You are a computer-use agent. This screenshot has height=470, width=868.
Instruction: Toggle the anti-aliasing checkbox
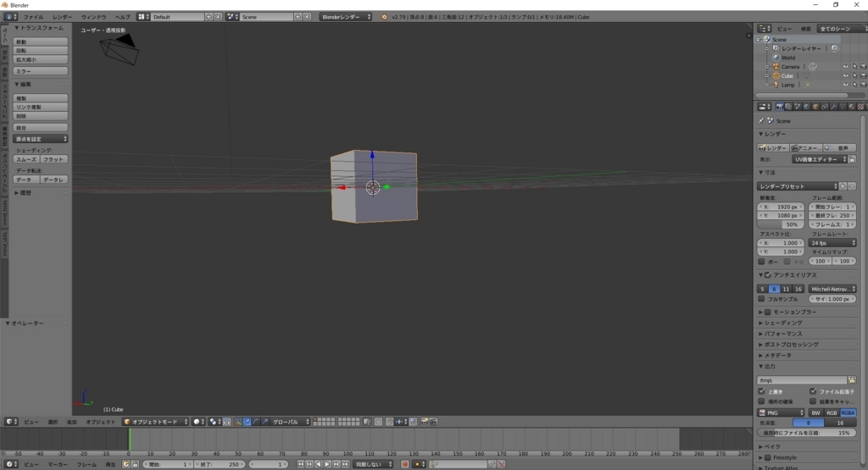[x=768, y=275]
